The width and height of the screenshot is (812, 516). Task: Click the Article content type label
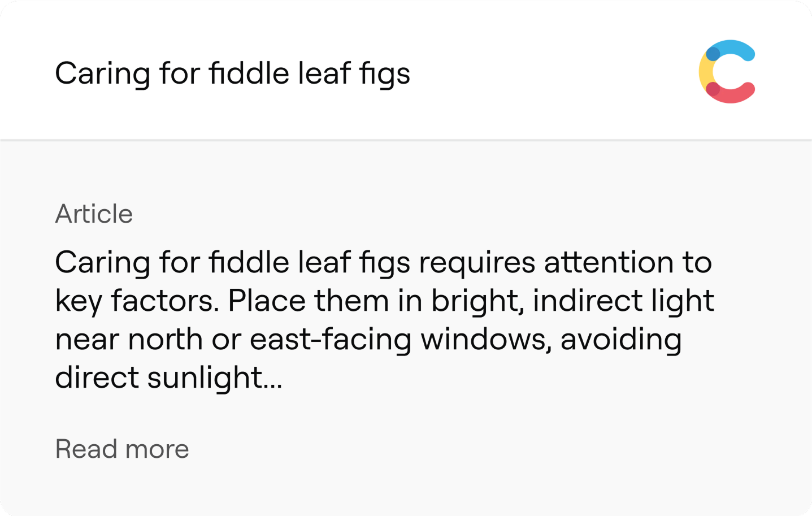[94, 214]
